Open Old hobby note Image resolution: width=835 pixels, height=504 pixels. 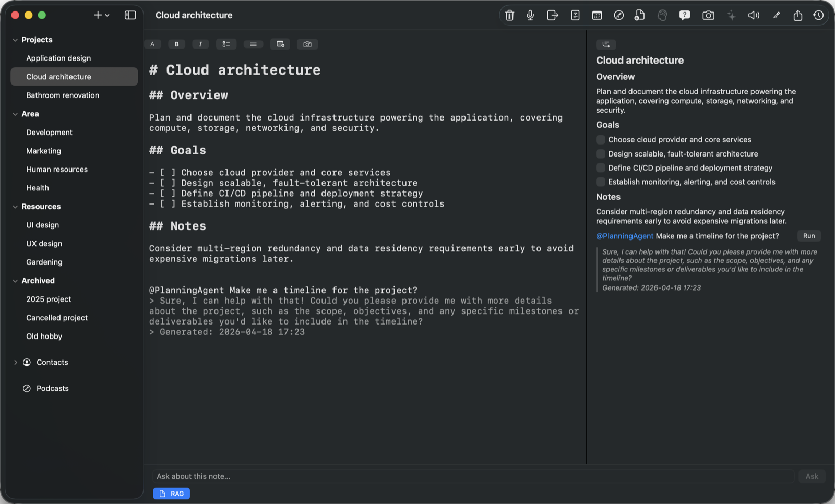pos(74,337)
